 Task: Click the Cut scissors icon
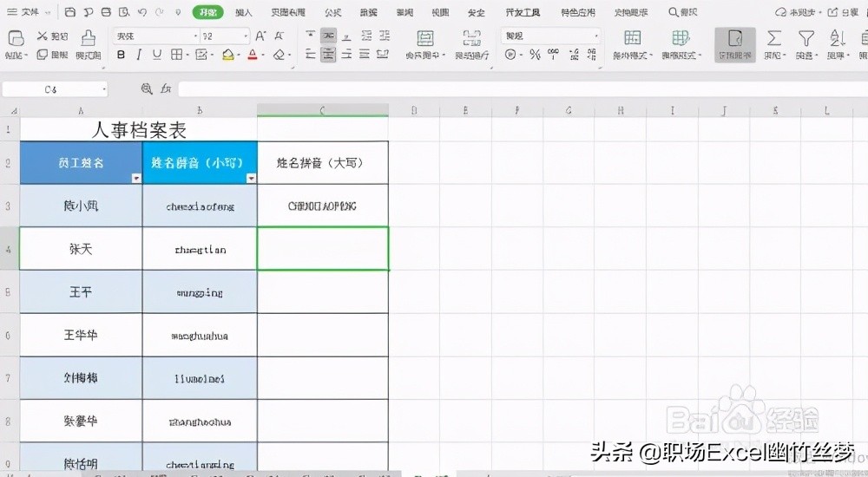42,36
